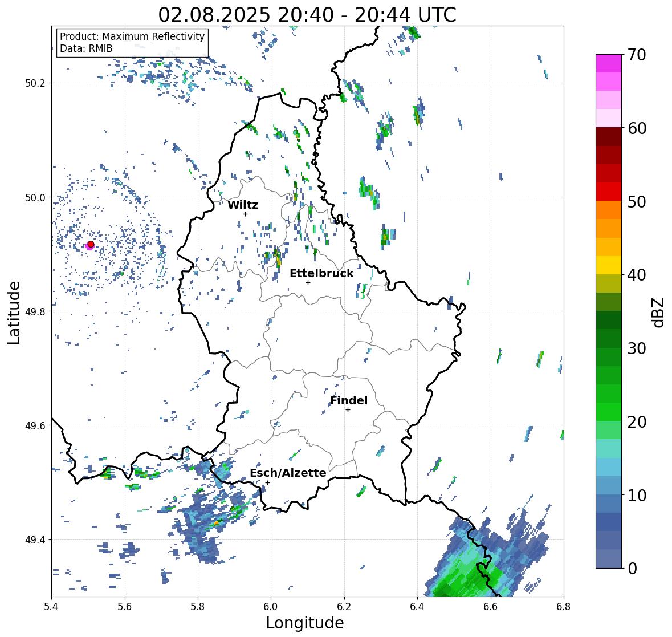The height and width of the screenshot is (637, 672).
Task: Click the 50 value on the colorbar
Action: pos(637,201)
